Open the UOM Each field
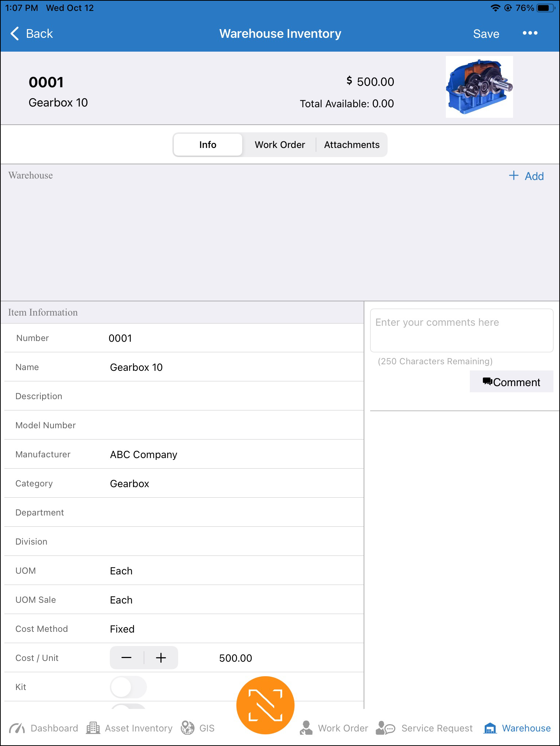 (184, 570)
